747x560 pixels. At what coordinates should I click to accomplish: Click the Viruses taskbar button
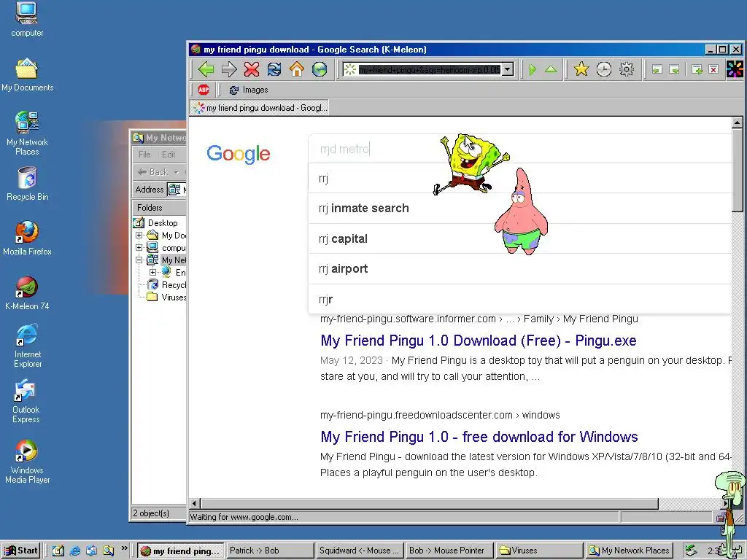pyautogui.click(x=539, y=551)
